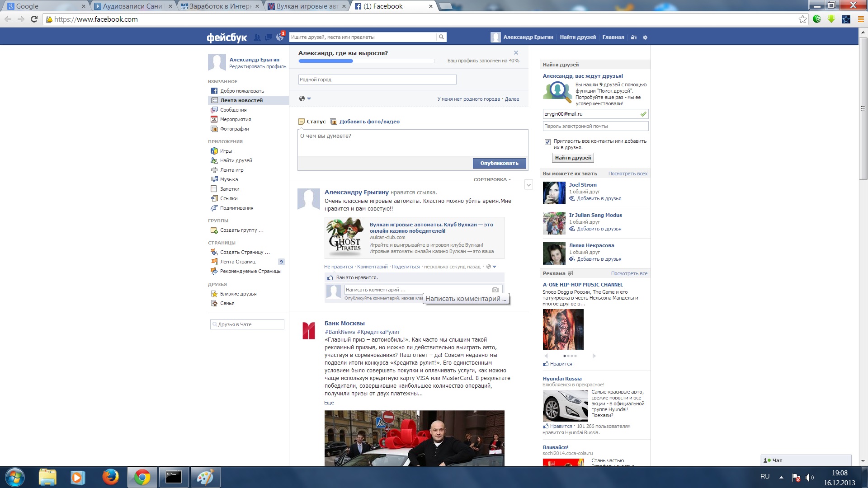Image resolution: width=868 pixels, height=488 pixels.
Task: Click the like thumb icon under post
Action: (330, 277)
